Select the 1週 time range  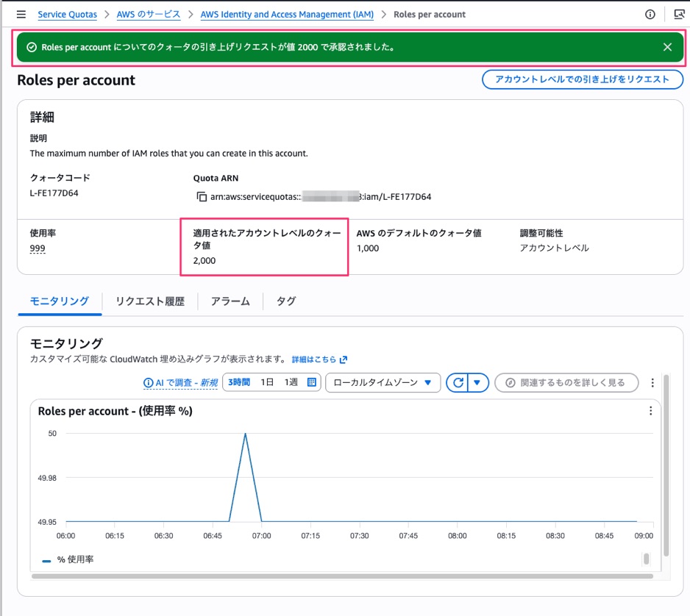tap(291, 382)
